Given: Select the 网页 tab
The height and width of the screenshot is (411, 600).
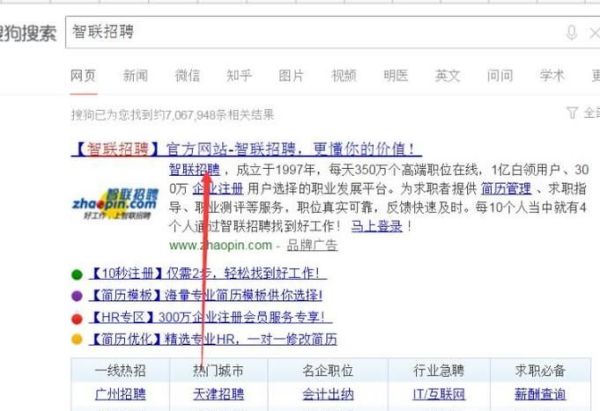Looking at the screenshot, I should pos(83,75).
